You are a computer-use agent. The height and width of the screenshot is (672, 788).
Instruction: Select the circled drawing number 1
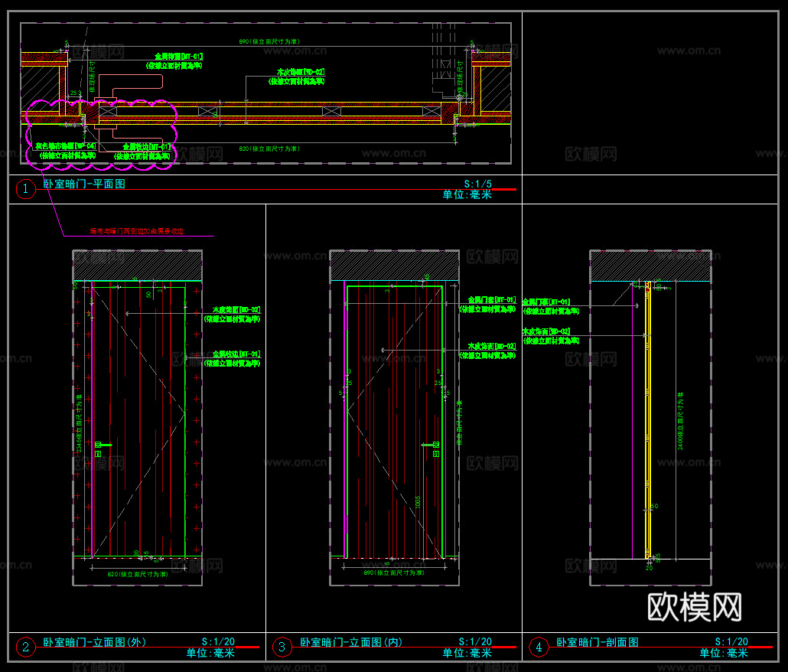click(26, 189)
